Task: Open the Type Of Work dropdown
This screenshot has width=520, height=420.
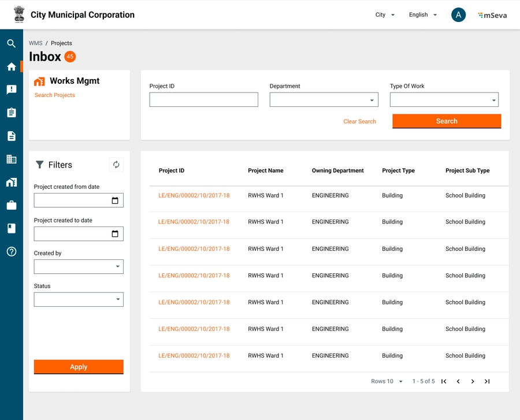Action: [444, 100]
